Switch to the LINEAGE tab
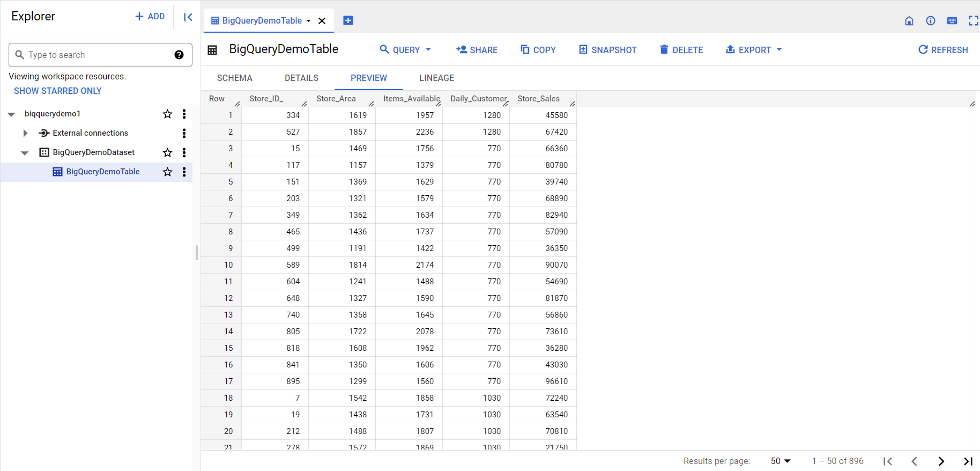980x471 pixels. pos(436,78)
